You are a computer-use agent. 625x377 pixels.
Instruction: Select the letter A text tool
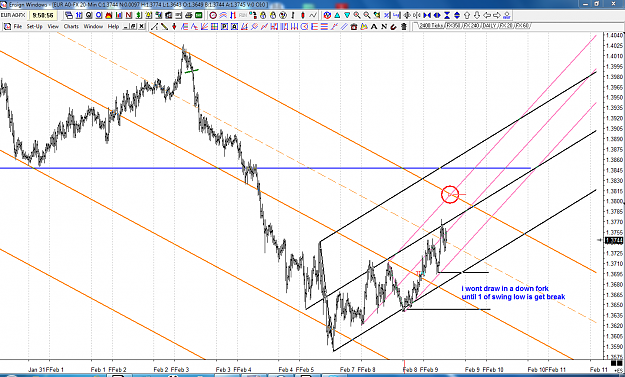point(374,26)
